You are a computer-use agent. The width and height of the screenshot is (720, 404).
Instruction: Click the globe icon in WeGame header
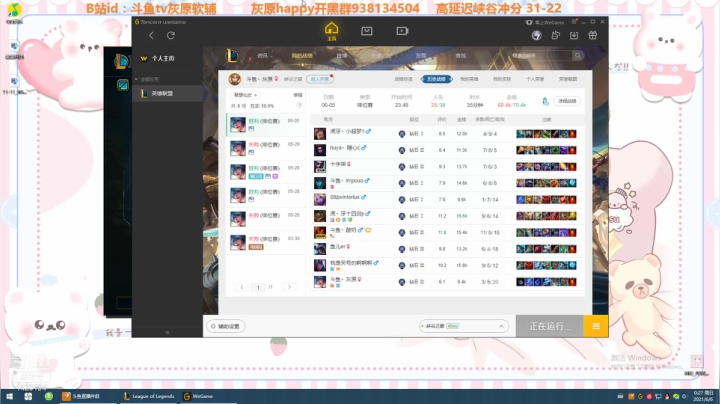point(536,35)
